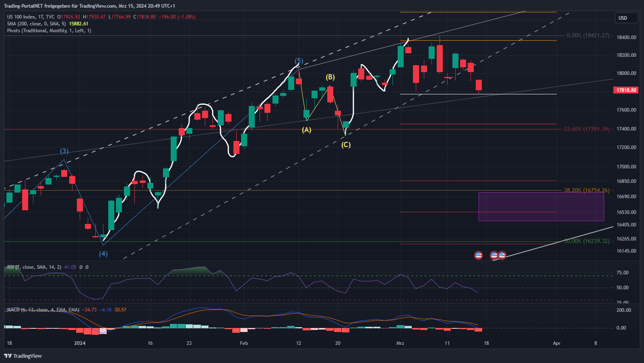644x363 pixels.
Task: Select the Pivots Traditional indicator legend
Action: [49, 31]
